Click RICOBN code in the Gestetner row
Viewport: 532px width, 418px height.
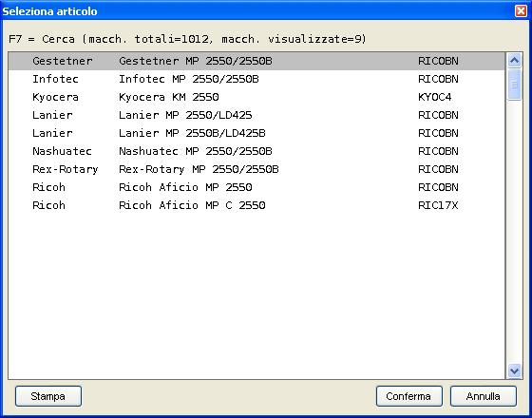(x=438, y=61)
